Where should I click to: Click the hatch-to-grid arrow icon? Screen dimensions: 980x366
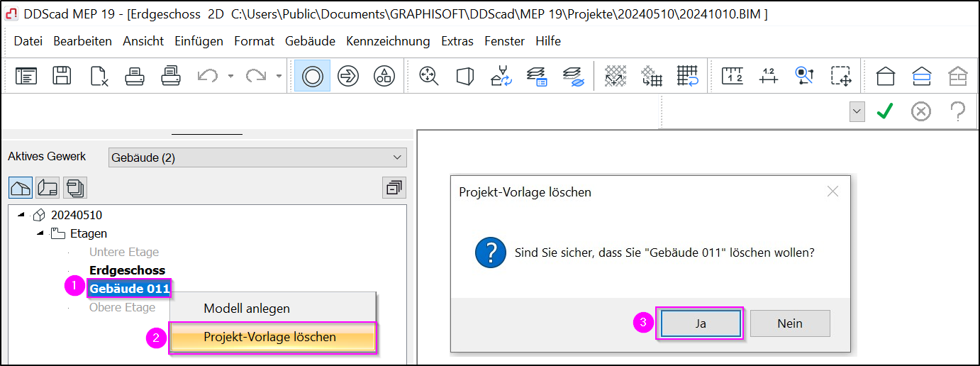651,76
